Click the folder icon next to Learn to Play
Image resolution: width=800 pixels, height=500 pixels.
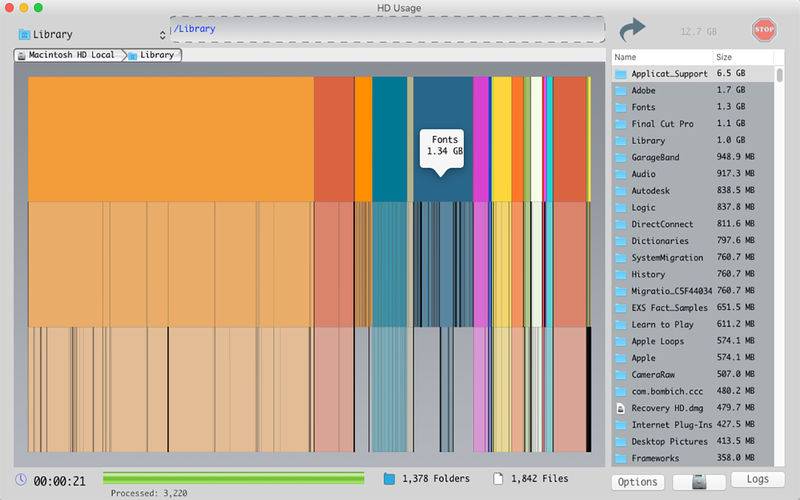pos(620,325)
